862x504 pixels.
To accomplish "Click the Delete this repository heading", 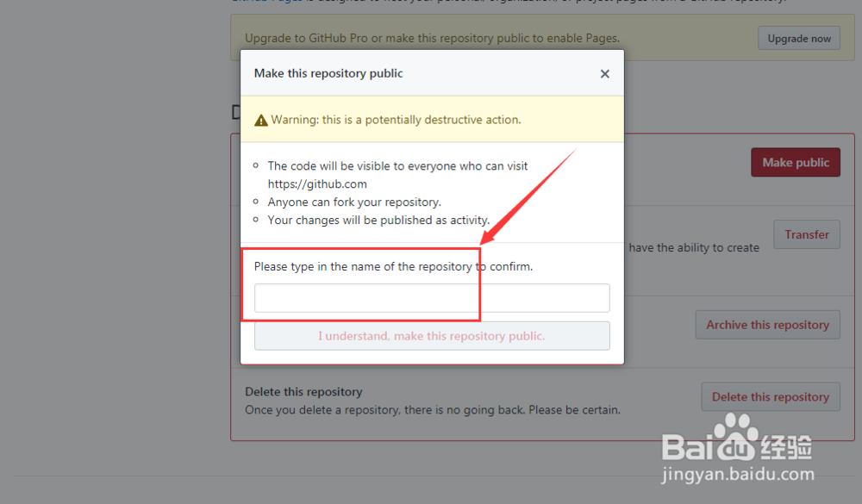I will [303, 392].
